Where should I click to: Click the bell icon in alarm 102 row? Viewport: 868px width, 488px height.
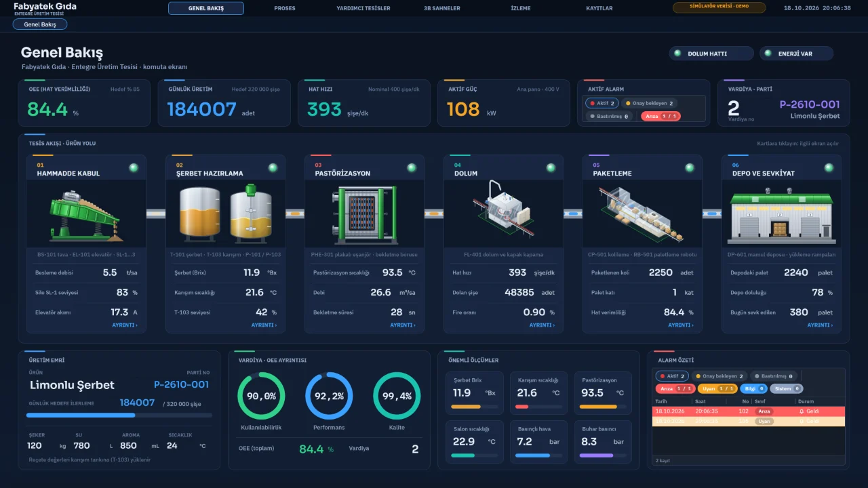click(802, 411)
